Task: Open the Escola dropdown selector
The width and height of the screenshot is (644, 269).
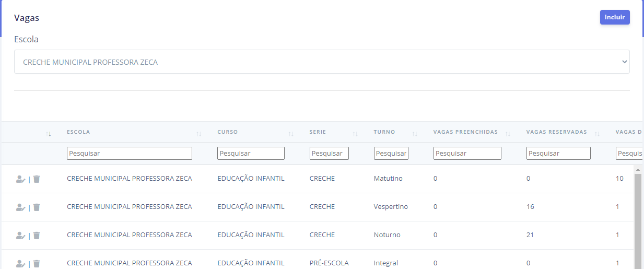Action: coord(322,62)
